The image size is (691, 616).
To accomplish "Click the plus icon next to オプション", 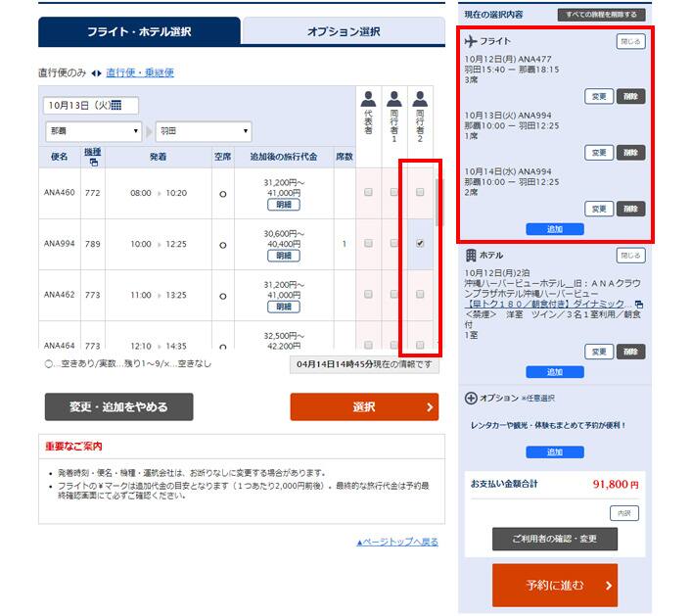I will [x=471, y=399].
